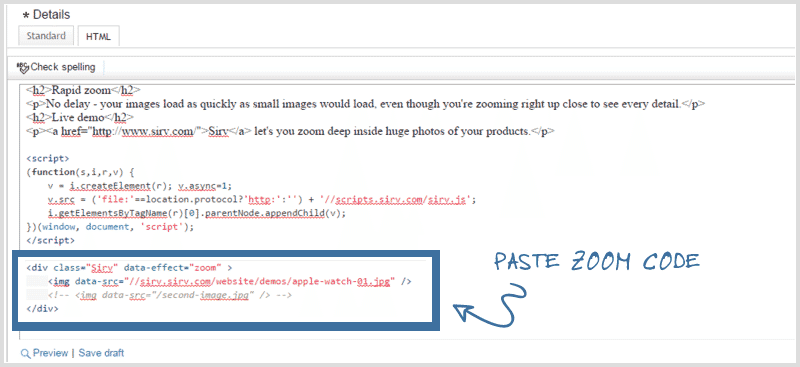The width and height of the screenshot is (800, 367).
Task: Click the opening <script> tag line
Action: (47, 158)
